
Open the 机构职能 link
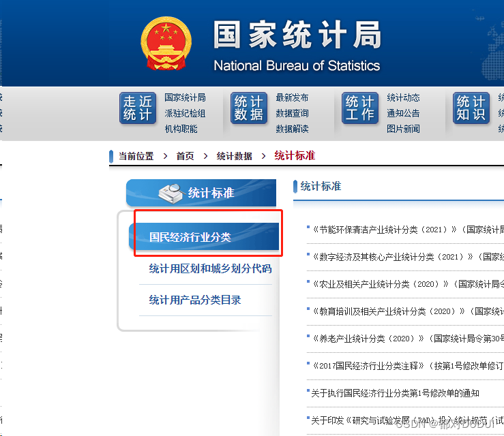point(181,129)
